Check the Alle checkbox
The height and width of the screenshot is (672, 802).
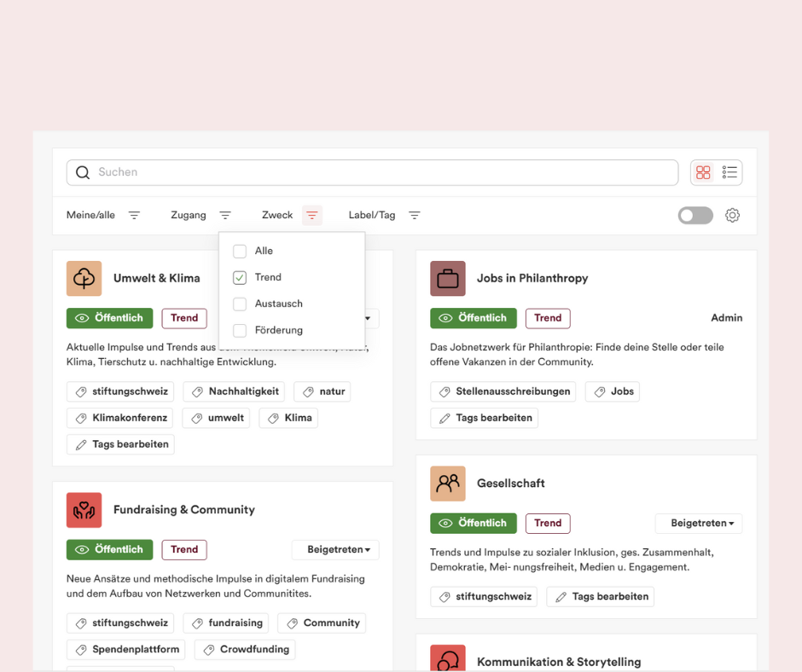click(x=240, y=251)
